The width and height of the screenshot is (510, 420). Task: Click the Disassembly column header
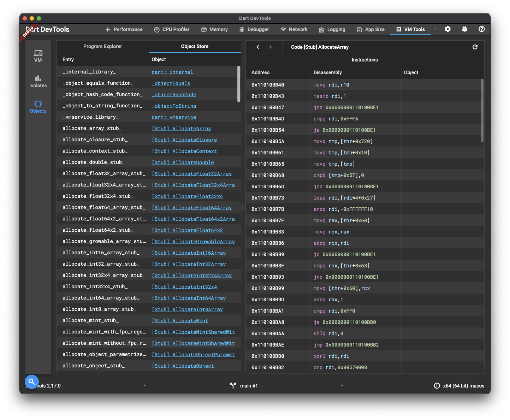pyautogui.click(x=328, y=72)
